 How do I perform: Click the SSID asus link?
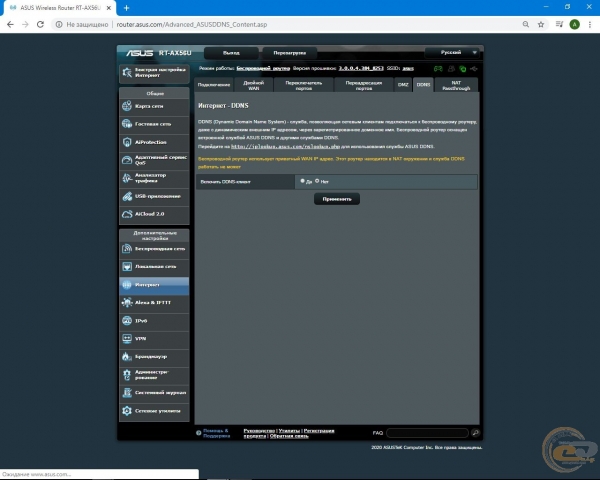(408, 69)
